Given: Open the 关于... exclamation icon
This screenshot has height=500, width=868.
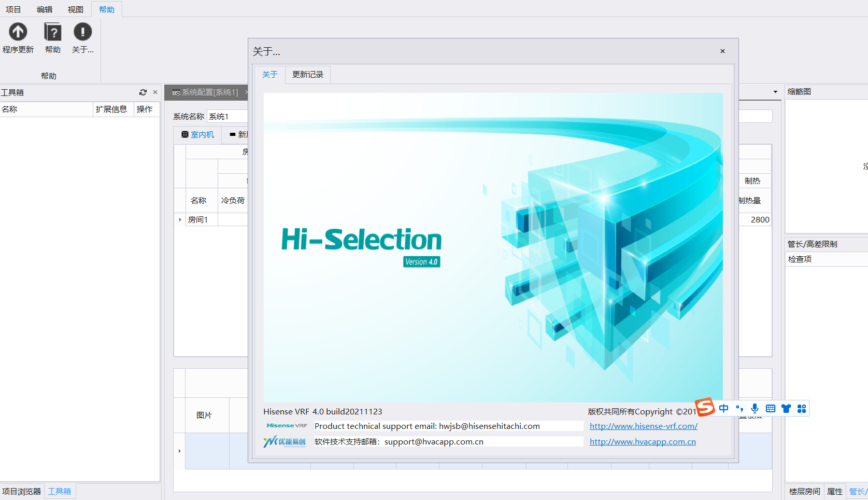Looking at the screenshot, I should (x=83, y=32).
